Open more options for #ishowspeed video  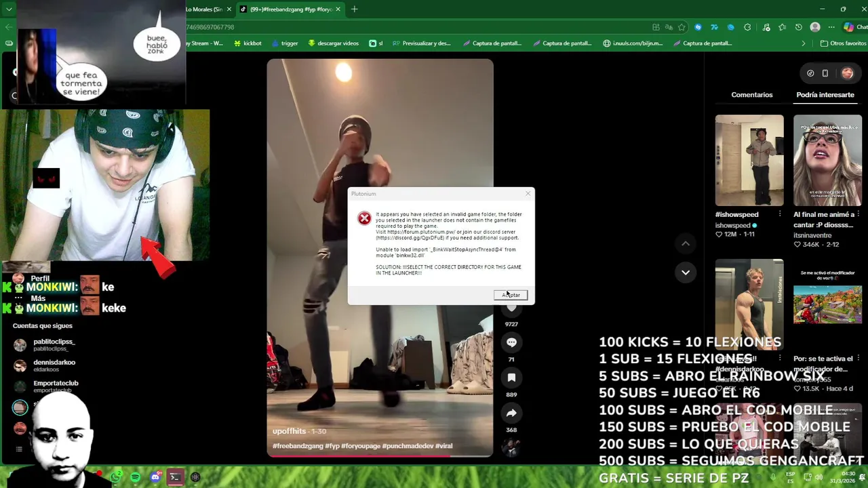tap(780, 214)
